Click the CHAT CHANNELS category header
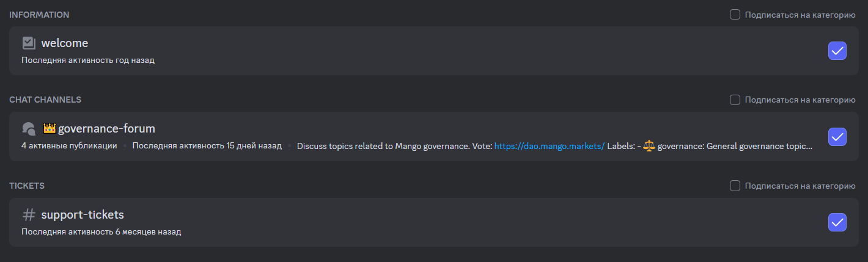The image size is (868, 262). [45, 100]
